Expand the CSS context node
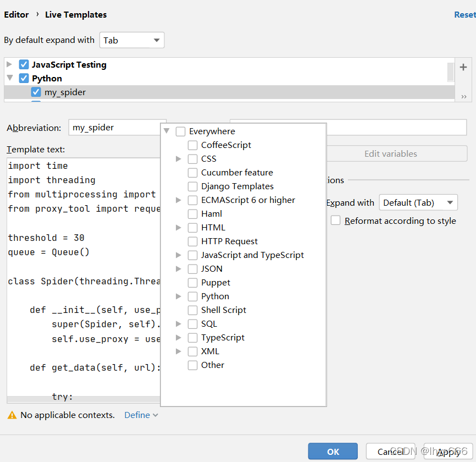The image size is (476, 462). [179, 159]
